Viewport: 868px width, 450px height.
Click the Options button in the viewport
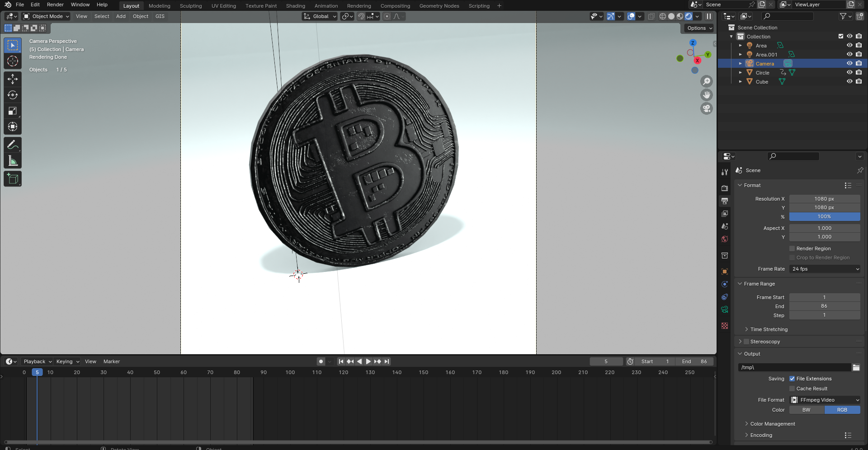point(698,28)
